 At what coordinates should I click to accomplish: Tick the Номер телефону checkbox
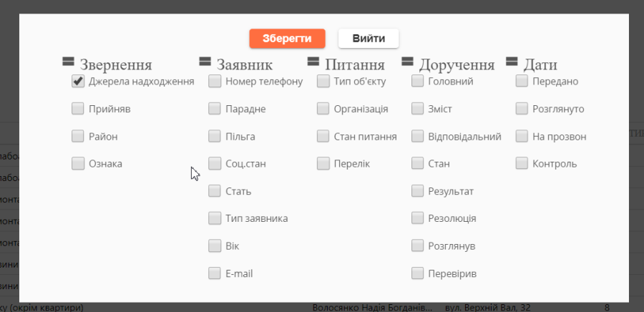[215, 82]
